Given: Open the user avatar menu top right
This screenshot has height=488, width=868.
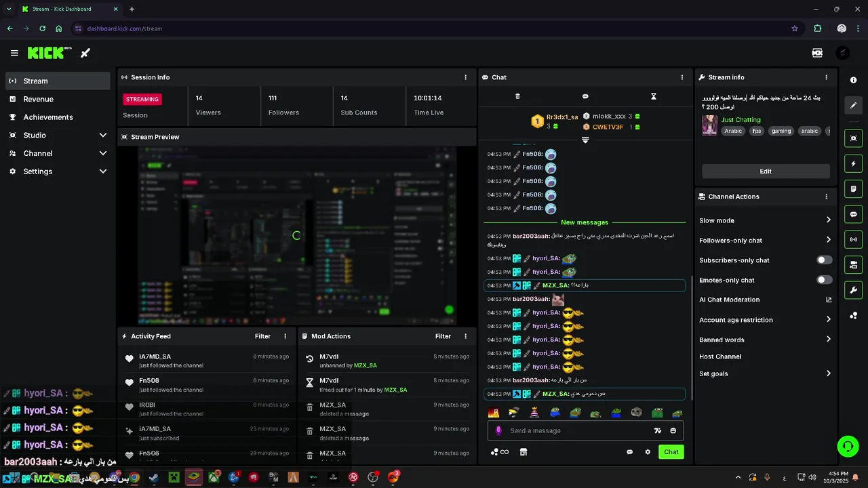Looking at the screenshot, I should pos(842,53).
